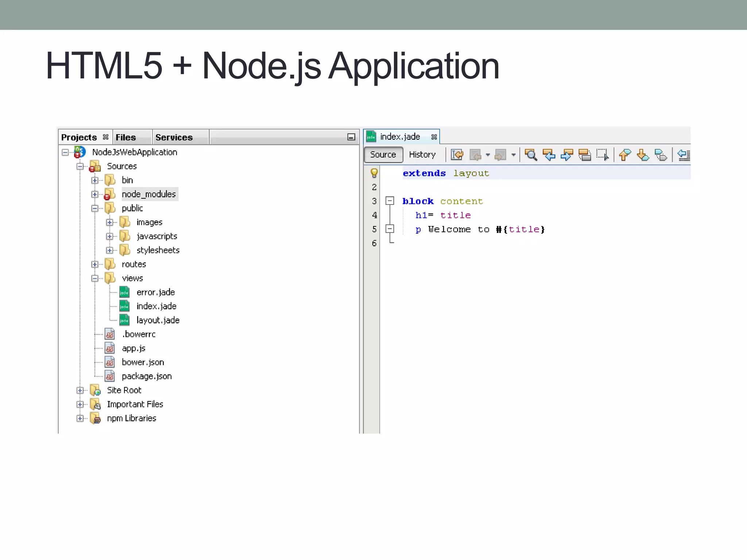
Task: Switch to Source view
Action: click(383, 155)
